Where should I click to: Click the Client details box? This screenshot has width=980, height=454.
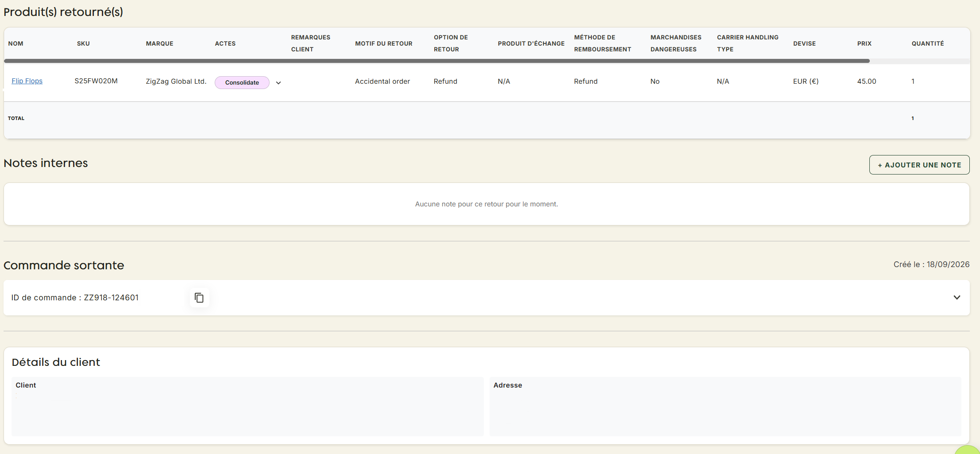(x=247, y=406)
